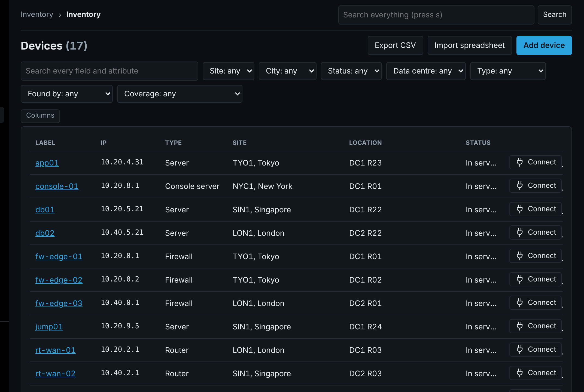This screenshot has height=392, width=584.
Task: Click Import spreadsheet button
Action: [x=470, y=45]
